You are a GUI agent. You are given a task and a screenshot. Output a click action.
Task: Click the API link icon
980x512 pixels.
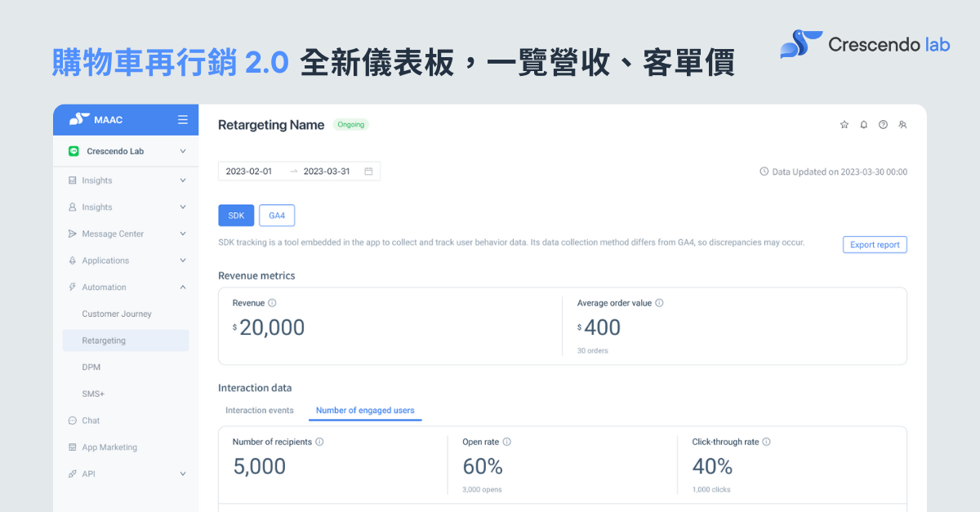click(73, 474)
